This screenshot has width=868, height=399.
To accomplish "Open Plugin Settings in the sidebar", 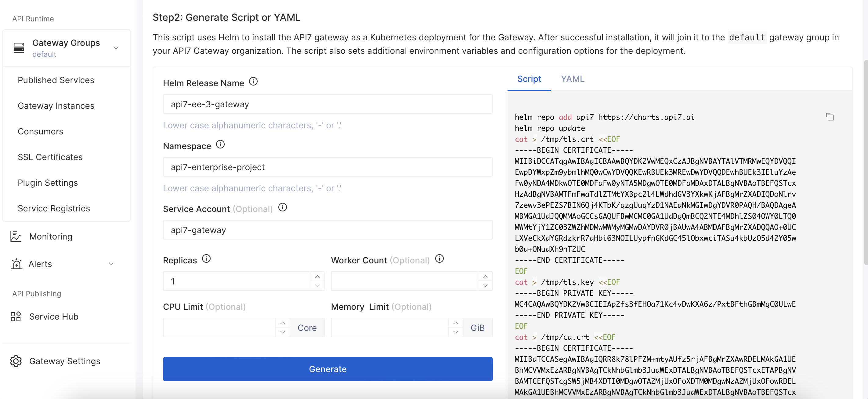I will tap(48, 182).
